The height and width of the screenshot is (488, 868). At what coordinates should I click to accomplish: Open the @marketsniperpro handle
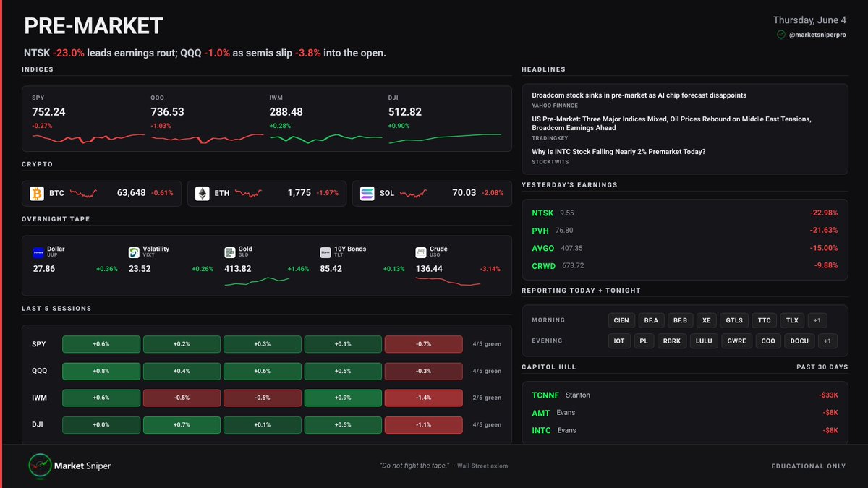817,35
